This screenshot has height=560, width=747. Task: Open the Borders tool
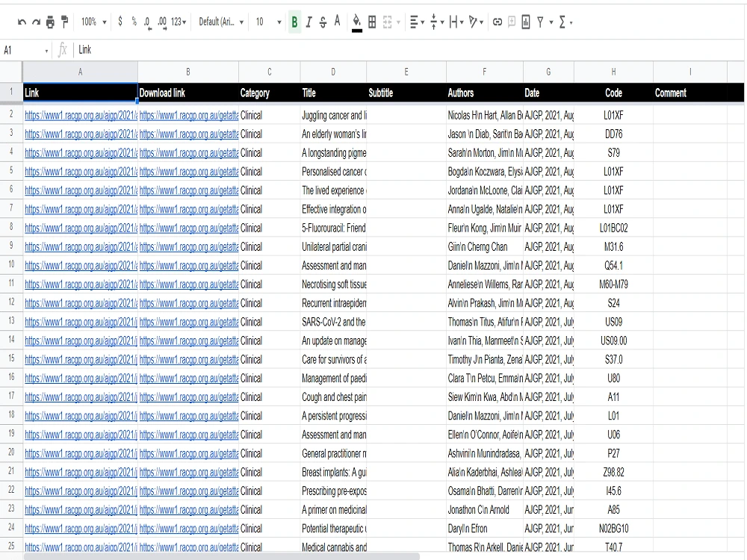click(x=372, y=22)
